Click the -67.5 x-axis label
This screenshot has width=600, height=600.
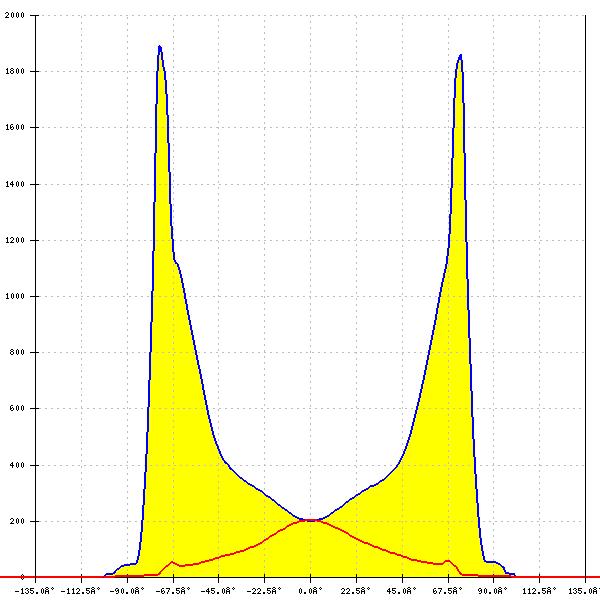[x=173, y=591]
